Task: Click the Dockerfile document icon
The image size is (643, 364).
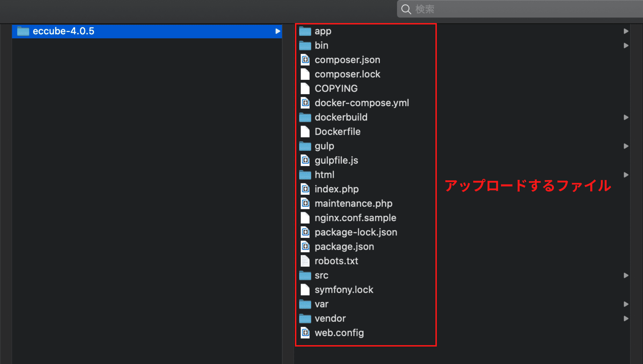Action: (305, 132)
